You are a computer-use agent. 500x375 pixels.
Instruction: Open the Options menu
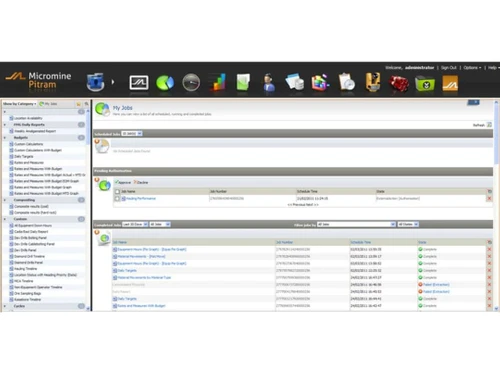pos(472,68)
